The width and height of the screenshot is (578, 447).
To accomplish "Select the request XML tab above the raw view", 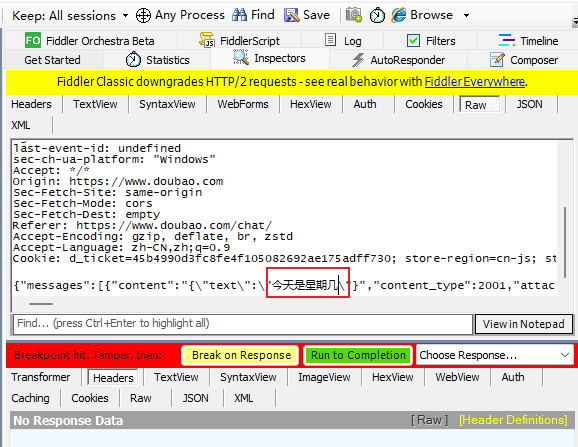I will pos(21,125).
